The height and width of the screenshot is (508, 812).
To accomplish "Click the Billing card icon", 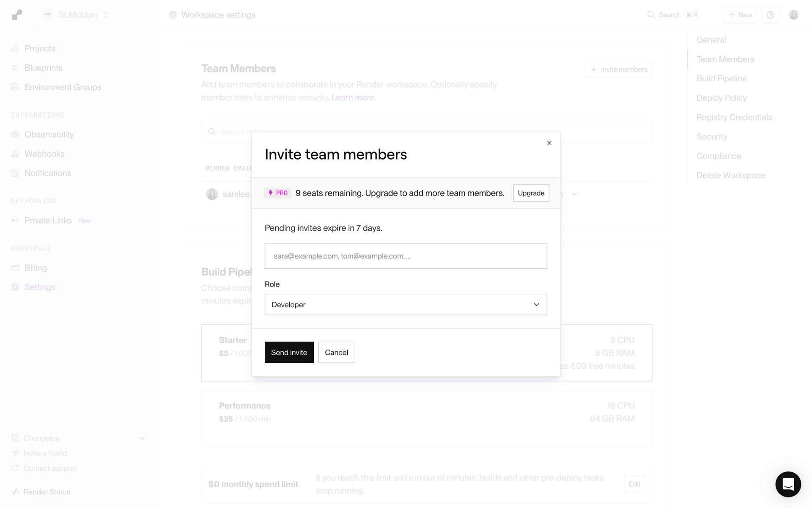I will click(x=15, y=268).
